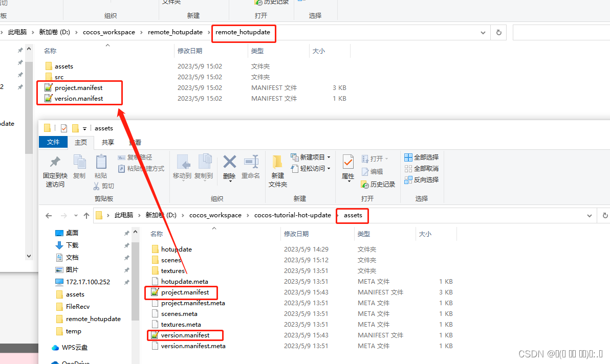Click Edit (编辑) in the Open group

coord(373,172)
